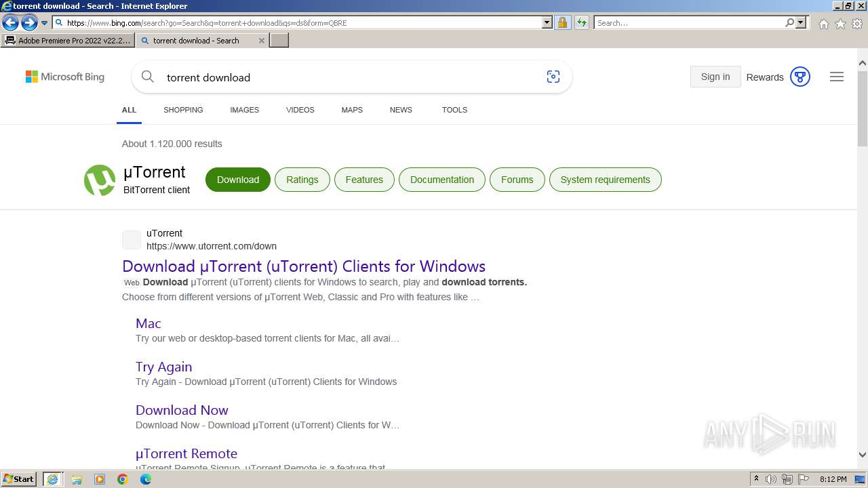Switch to the SHOPPING tab

pyautogui.click(x=183, y=110)
